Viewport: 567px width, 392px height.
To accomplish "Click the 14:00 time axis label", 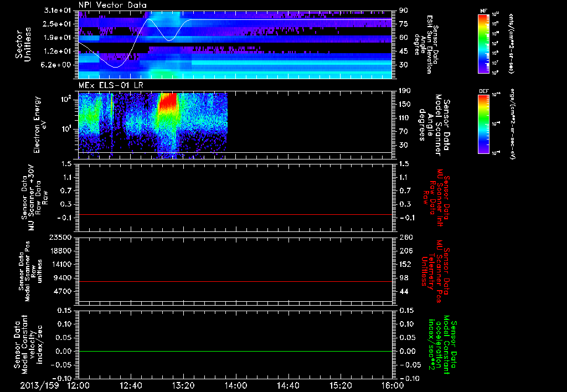I will tap(236, 385).
